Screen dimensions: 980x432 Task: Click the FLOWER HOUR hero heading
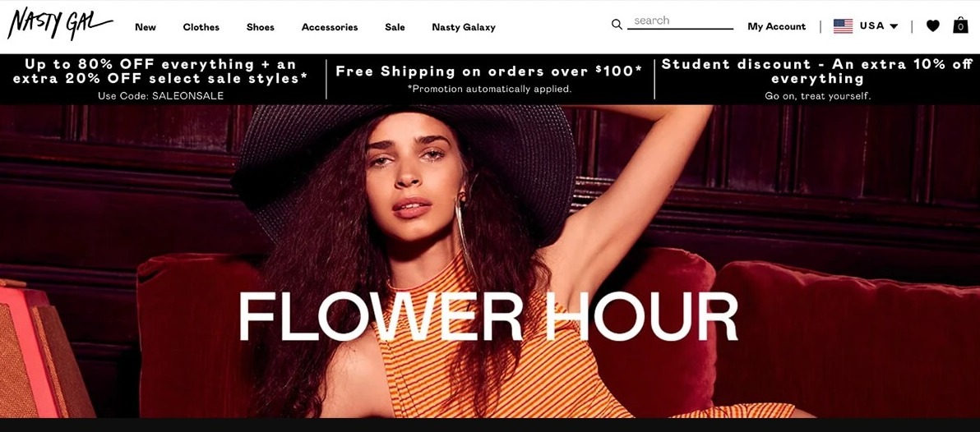tap(488, 317)
